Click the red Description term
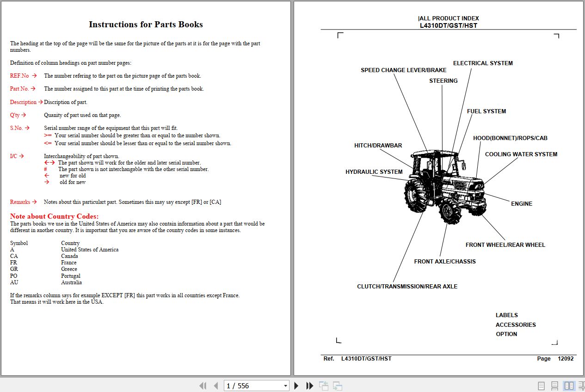 coord(23,102)
